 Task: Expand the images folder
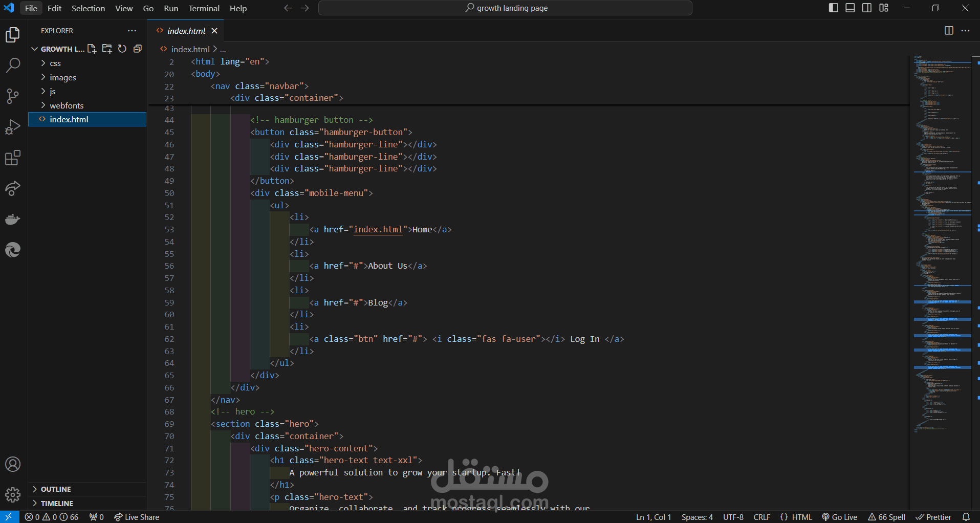pos(88,77)
